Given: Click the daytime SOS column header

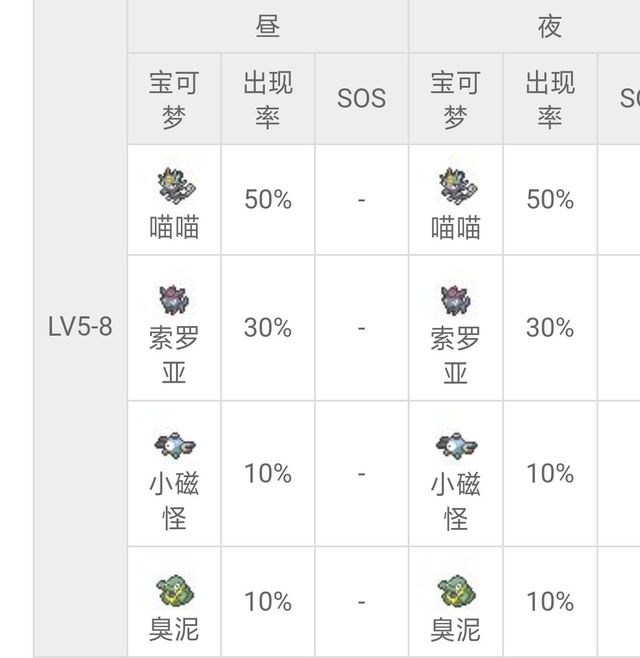Looking at the screenshot, I should click(x=361, y=99).
